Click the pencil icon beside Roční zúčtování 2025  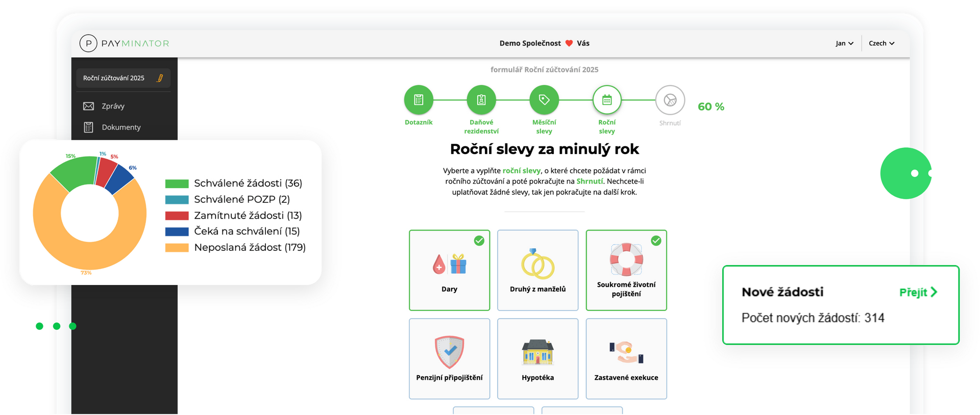pyautogui.click(x=160, y=78)
